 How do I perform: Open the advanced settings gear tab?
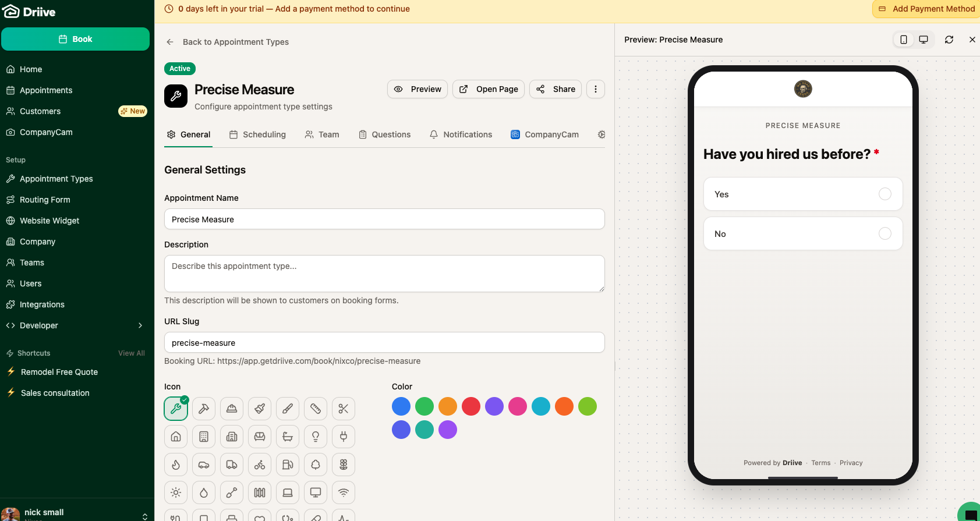coord(602,134)
